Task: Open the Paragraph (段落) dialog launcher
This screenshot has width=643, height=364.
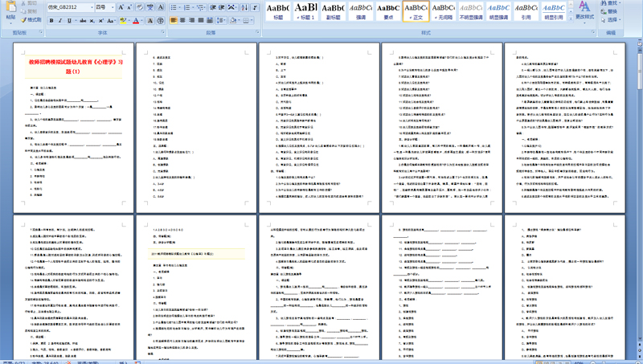Action: click(x=257, y=32)
